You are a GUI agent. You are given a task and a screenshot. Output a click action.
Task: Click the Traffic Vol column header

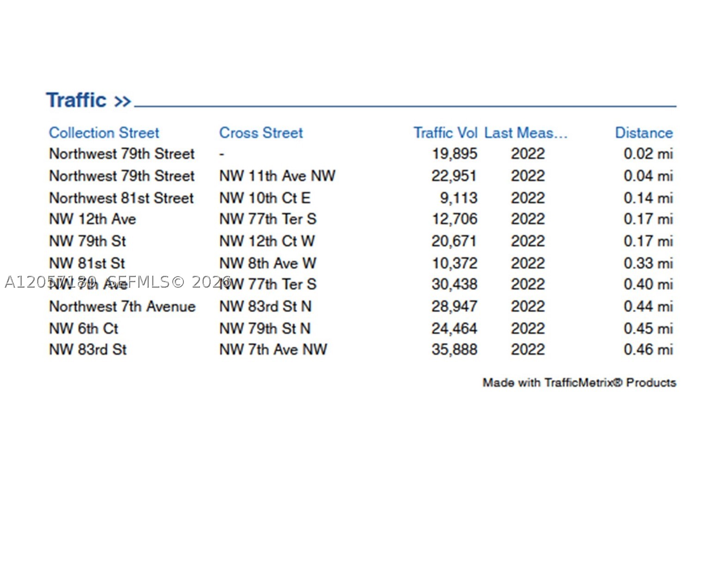click(x=445, y=133)
